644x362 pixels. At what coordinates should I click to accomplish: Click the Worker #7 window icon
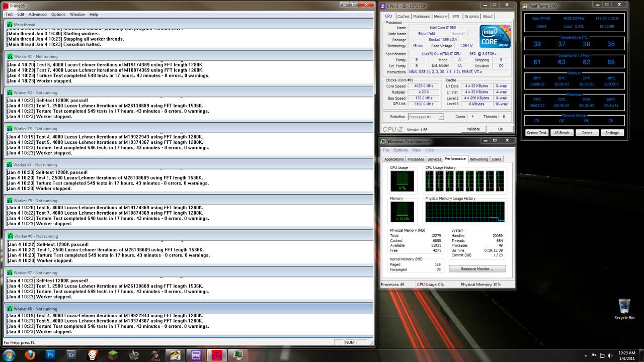tap(10, 273)
